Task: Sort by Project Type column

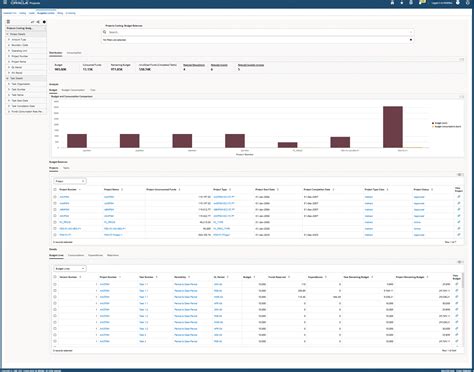Action: 230,189
